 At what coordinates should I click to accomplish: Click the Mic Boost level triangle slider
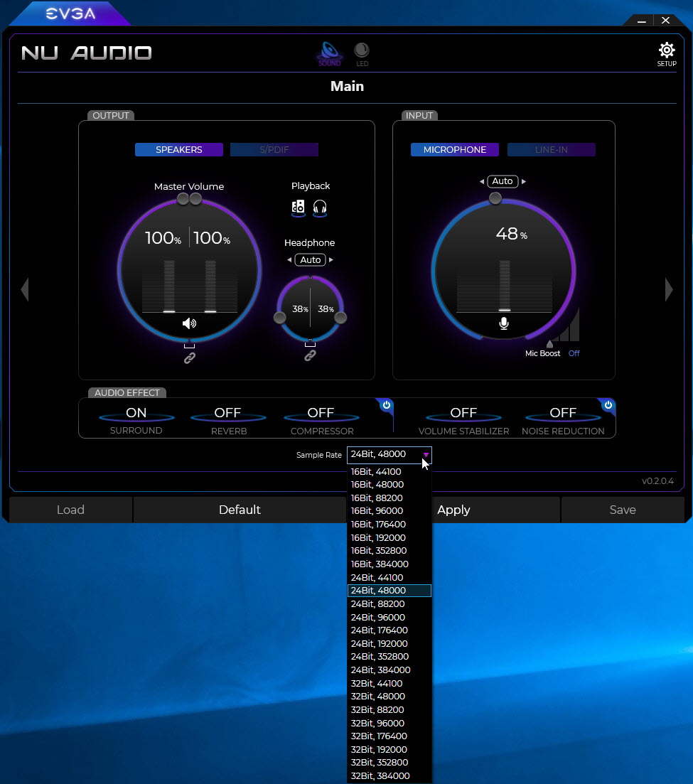click(x=550, y=344)
